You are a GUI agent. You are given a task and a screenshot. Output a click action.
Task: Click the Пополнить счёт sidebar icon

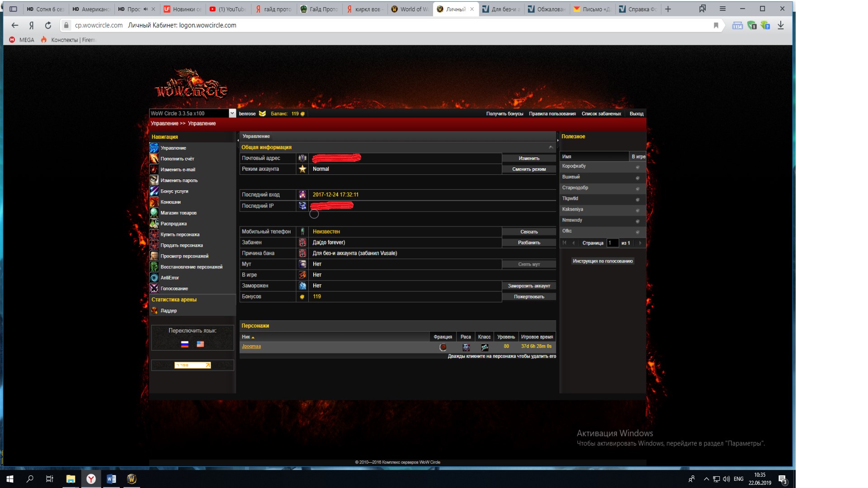[154, 159]
